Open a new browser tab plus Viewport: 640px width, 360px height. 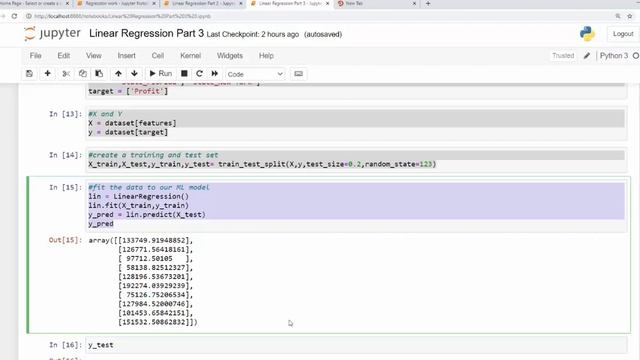(x=428, y=4)
